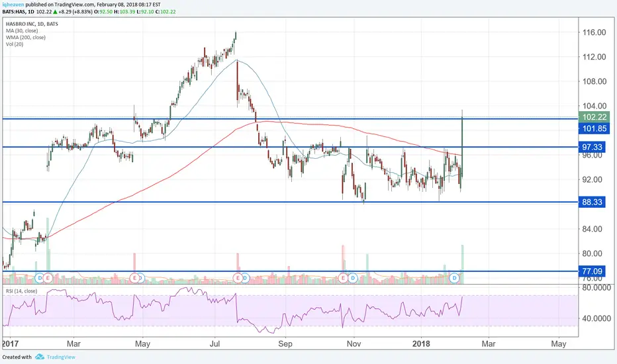This screenshot has width=617, height=364.
Task: Click the 80.00 price axis label
Action: [593, 253]
